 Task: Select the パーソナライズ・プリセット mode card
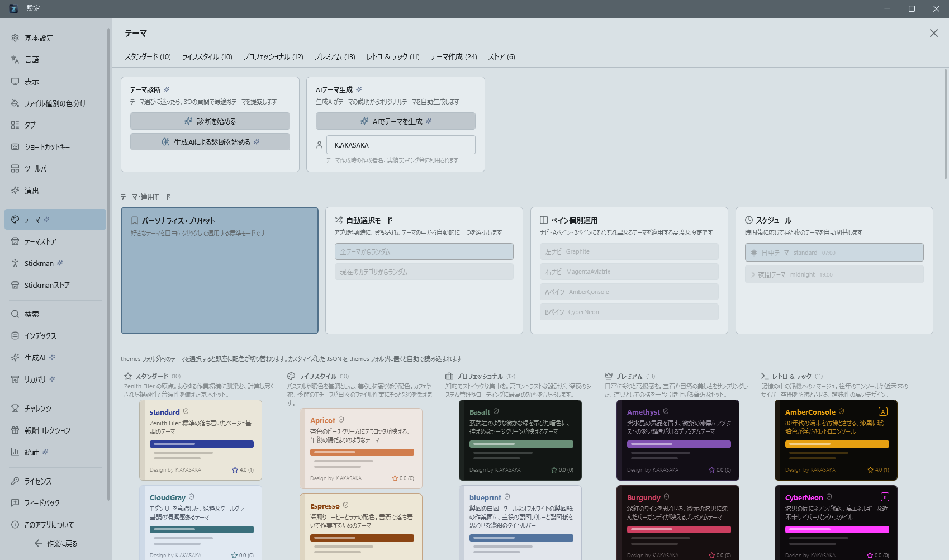point(220,270)
